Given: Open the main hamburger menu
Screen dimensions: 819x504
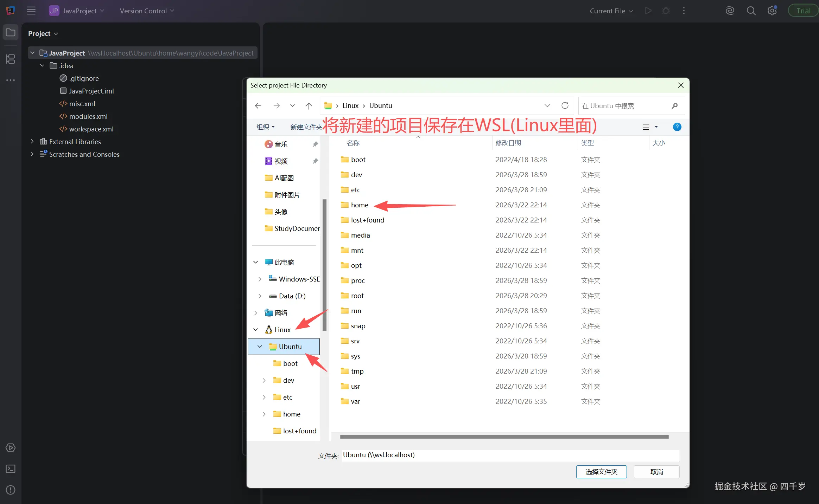Looking at the screenshot, I should coord(31,11).
